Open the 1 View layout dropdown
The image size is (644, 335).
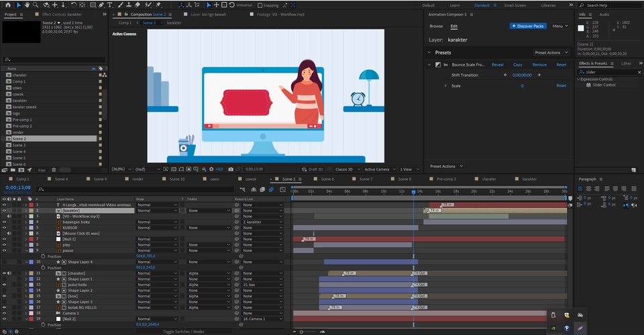coord(409,169)
